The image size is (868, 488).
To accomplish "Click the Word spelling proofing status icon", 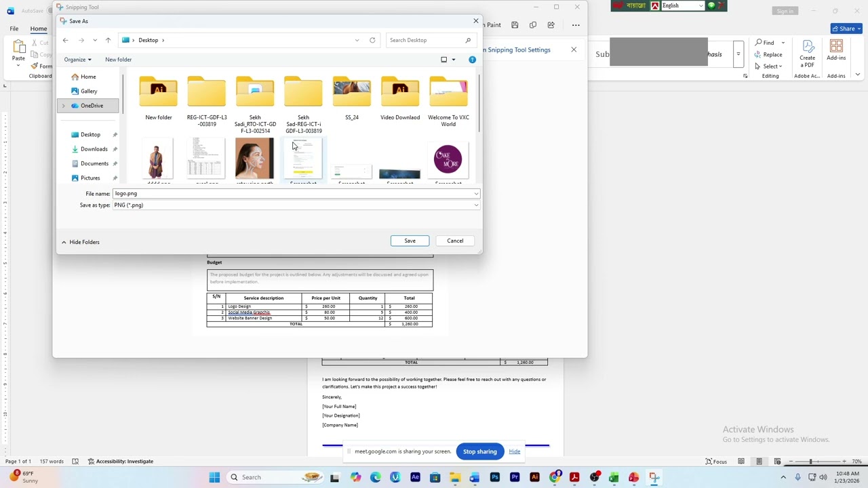I will click(75, 462).
